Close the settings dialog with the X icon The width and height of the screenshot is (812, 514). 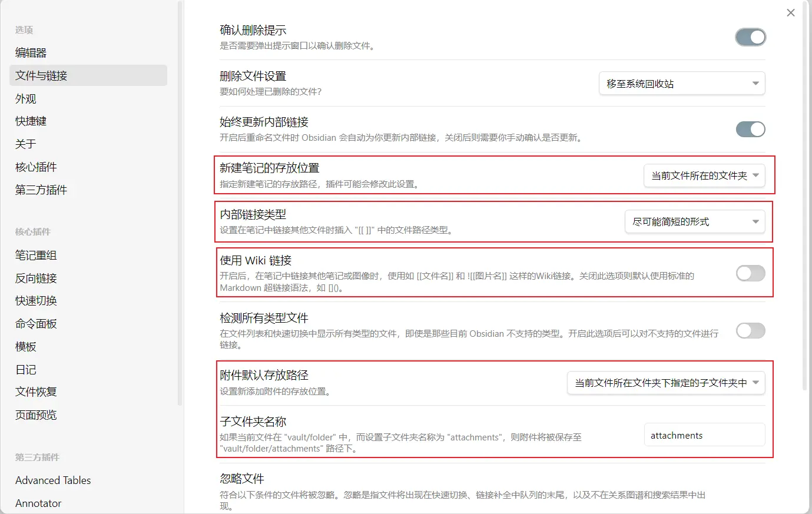coord(791,13)
